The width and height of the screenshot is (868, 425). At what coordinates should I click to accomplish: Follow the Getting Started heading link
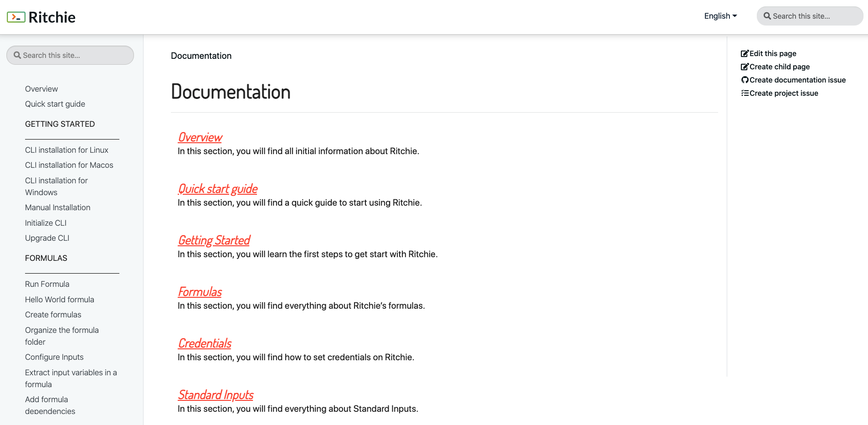point(214,240)
